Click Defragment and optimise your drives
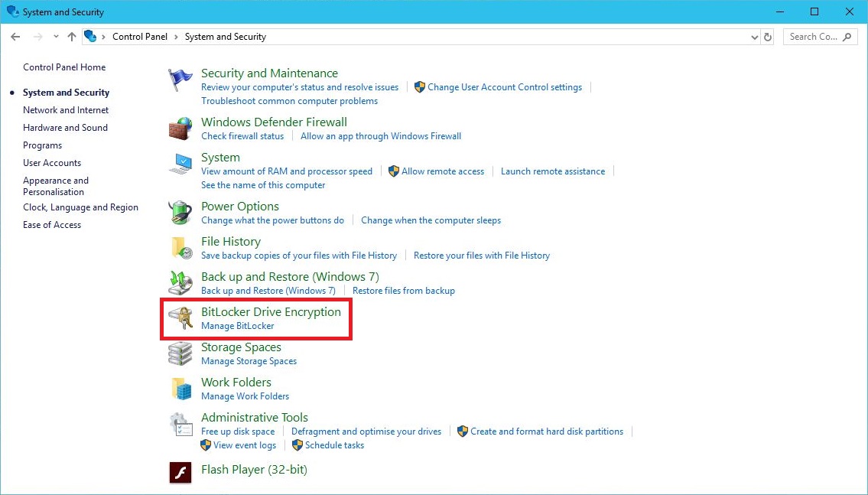Image resolution: width=868 pixels, height=495 pixels. pos(366,431)
